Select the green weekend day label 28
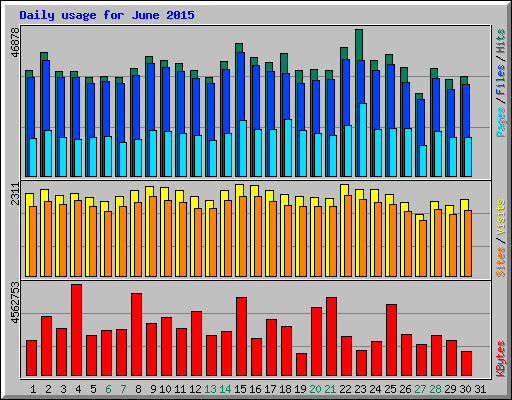This screenshot has height=400, width=512. tap(435, 389)
